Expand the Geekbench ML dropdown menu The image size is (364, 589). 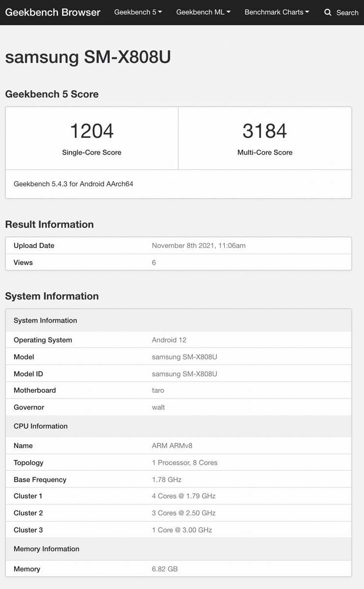tap(203, 12)
